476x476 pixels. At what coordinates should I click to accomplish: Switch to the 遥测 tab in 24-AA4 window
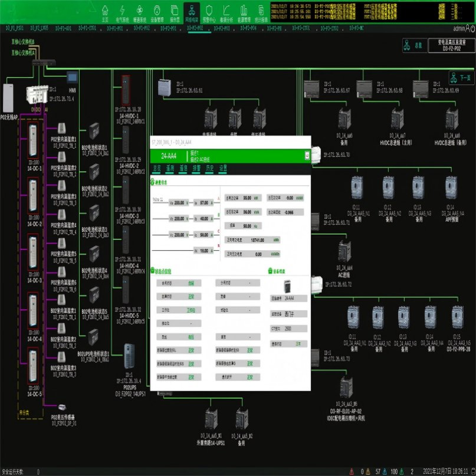(x=170, y=169)
